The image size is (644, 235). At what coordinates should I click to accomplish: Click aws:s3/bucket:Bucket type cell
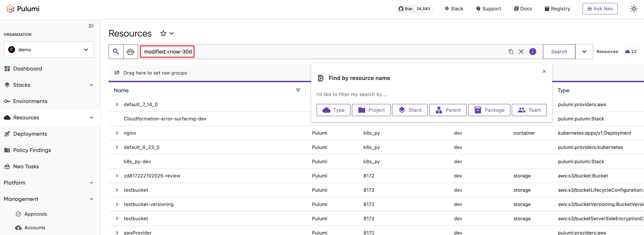coord(583,176)
